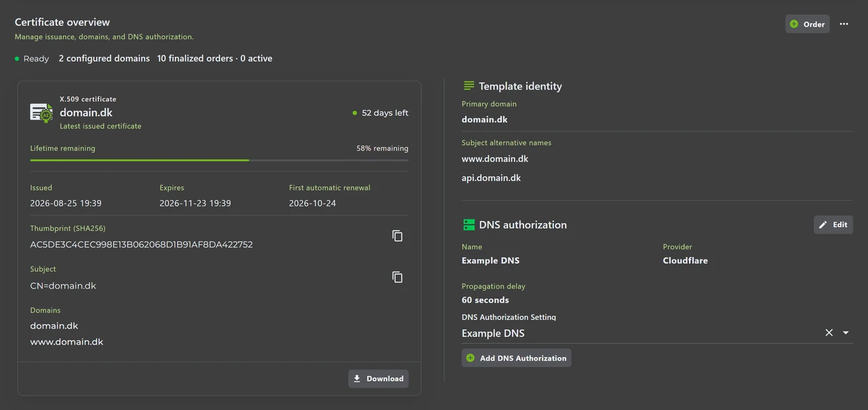This screenshot has height=410, width=868.
Task: Click thumbprint AC5DE3C4CEC998E13B062068D1B91AF8DA422752
Action: (x=142, y=245)
